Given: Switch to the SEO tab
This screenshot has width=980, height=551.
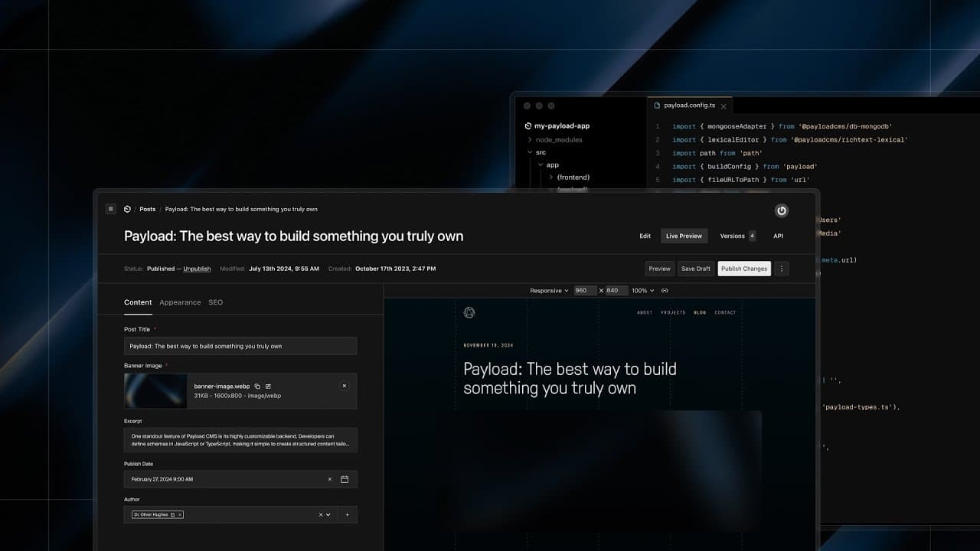Looking at the screenshot, I should [x=215, y=302].
